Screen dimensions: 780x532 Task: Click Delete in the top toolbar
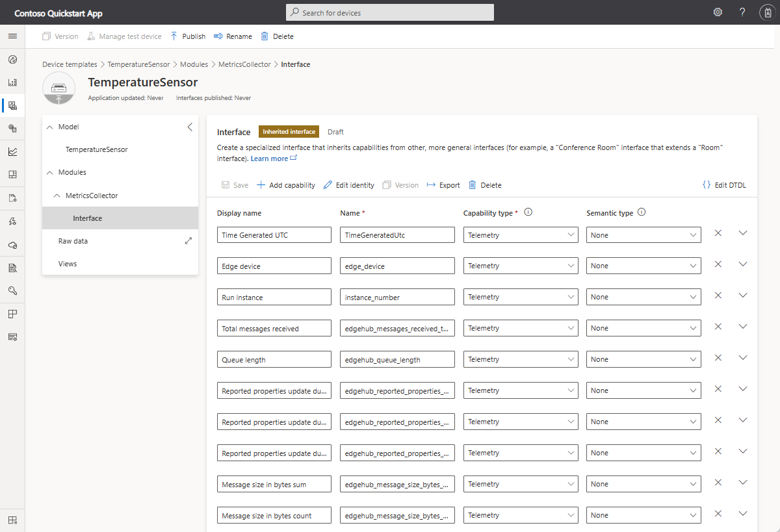(277, 36)
